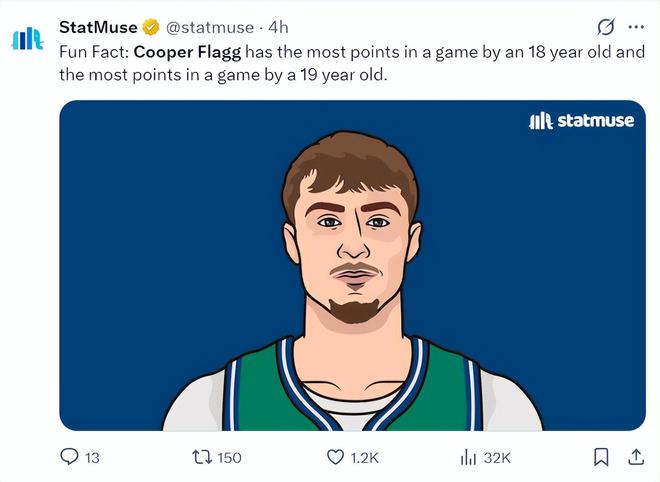
Task: Click the repost count of 150
Action: [229, 458]
